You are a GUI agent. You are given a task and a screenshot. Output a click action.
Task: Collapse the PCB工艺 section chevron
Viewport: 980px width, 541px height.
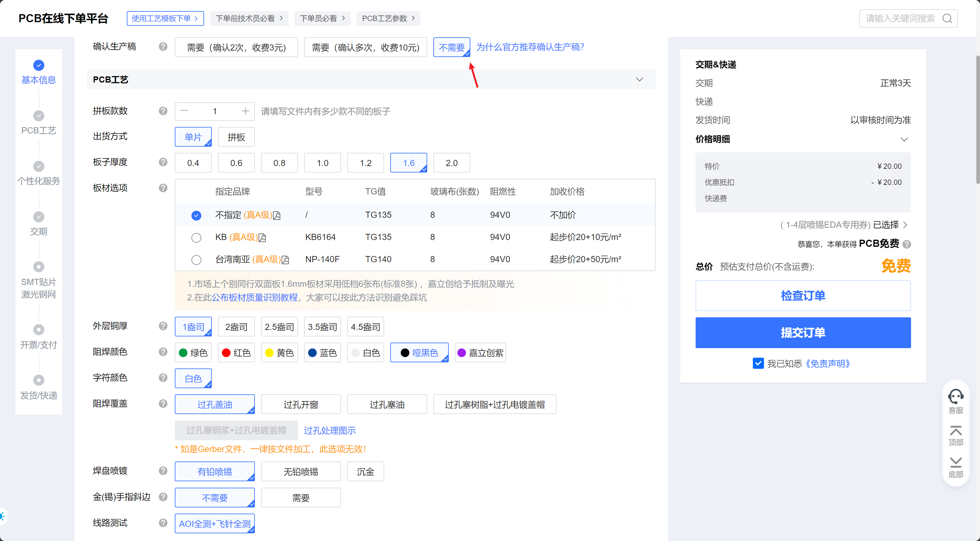pyautogui.click(x=639, y=79)
